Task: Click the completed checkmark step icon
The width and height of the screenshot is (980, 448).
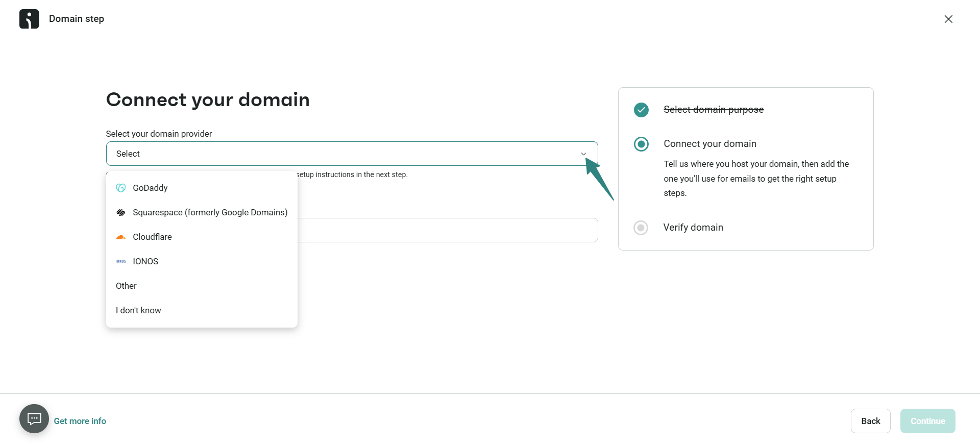Action: coord(641,110)
